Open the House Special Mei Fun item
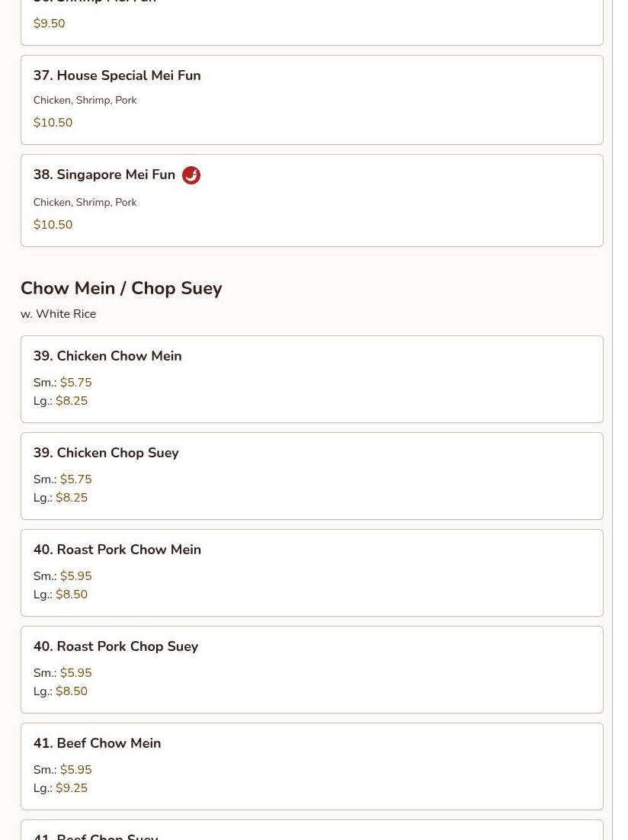The image size is (628, 840). pyautogui.click(x=128, y=75)
